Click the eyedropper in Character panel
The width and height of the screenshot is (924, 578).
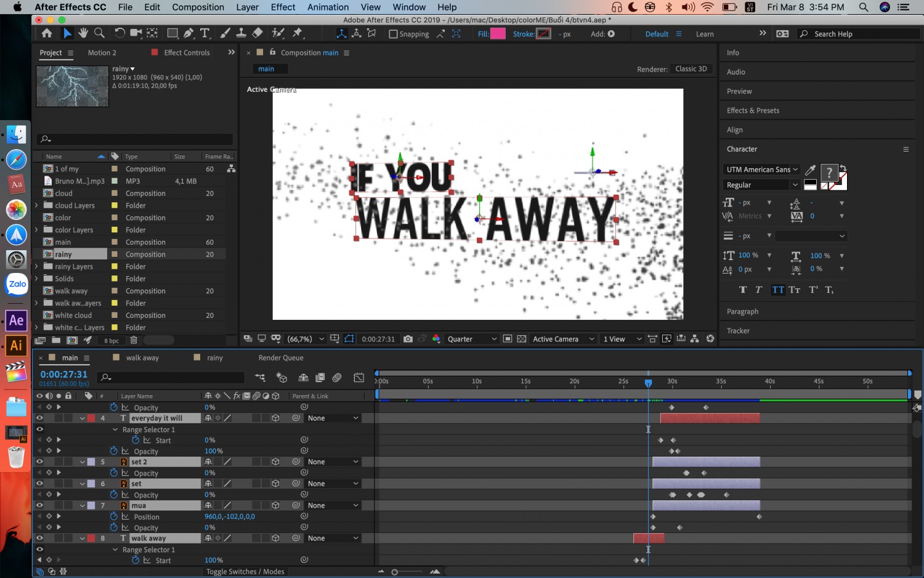[x=811, y=169]
